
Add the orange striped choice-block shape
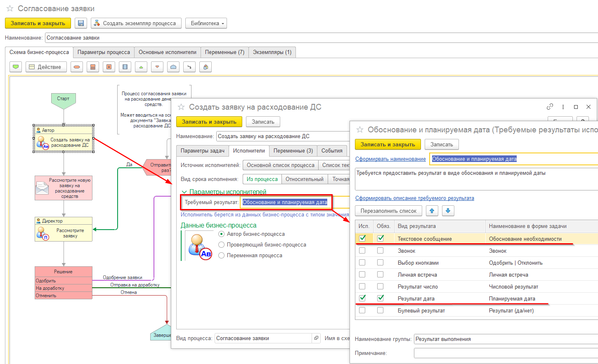pyautogui.click(x=93, y=67)
